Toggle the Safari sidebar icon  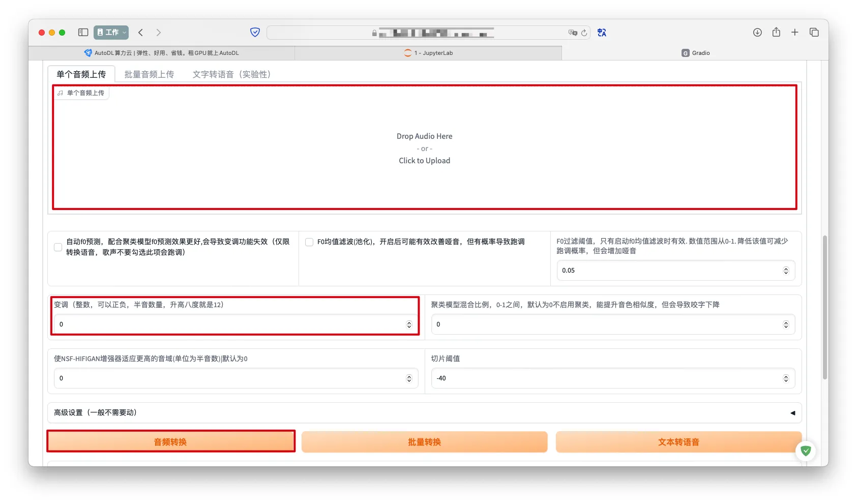pos(83,33)
